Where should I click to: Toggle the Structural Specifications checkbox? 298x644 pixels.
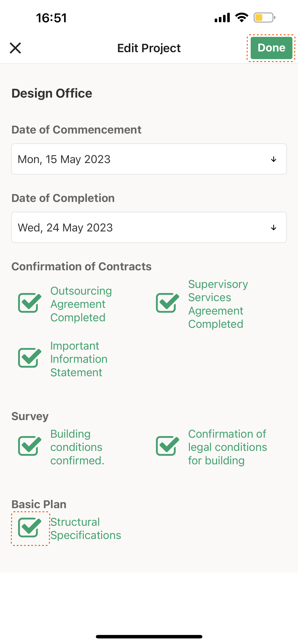coord(29,527)
